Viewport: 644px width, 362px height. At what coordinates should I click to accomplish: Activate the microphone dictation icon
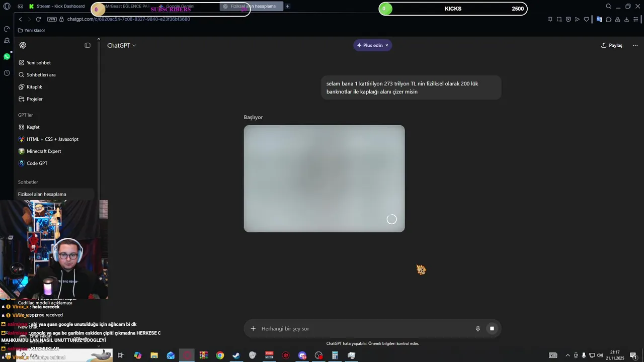pos(478,328)
